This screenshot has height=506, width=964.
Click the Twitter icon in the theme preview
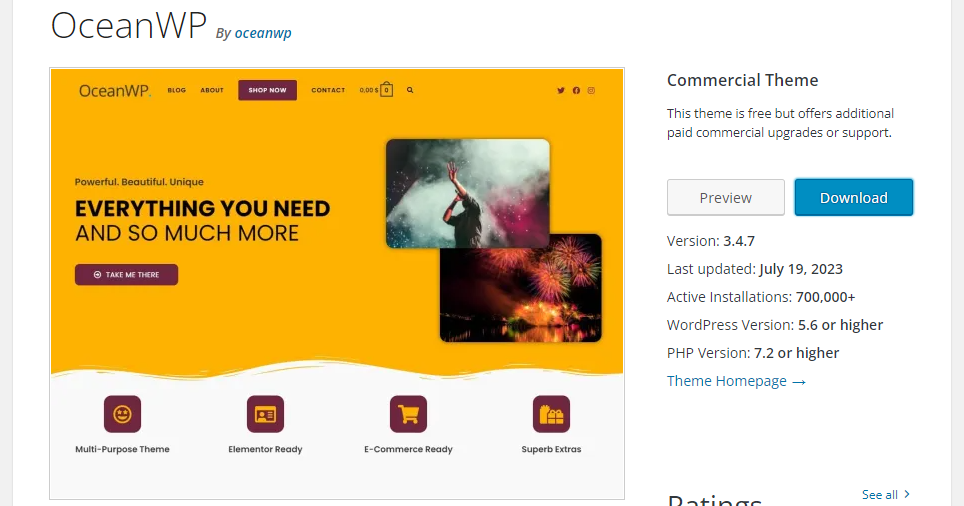tap(561, 90)
